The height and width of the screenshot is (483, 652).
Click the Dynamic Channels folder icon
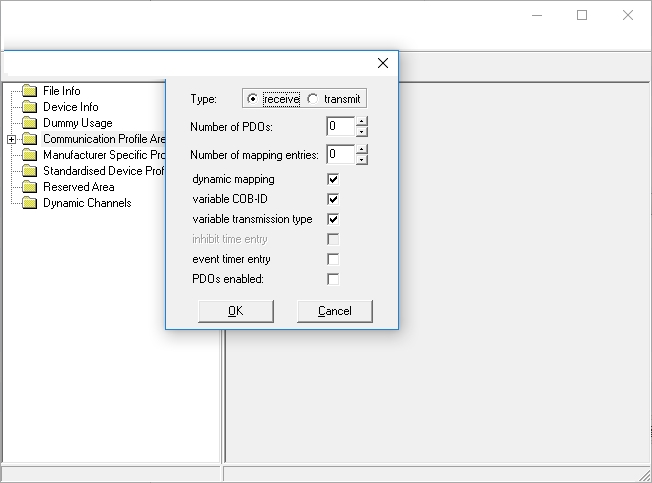click(29, 203)
